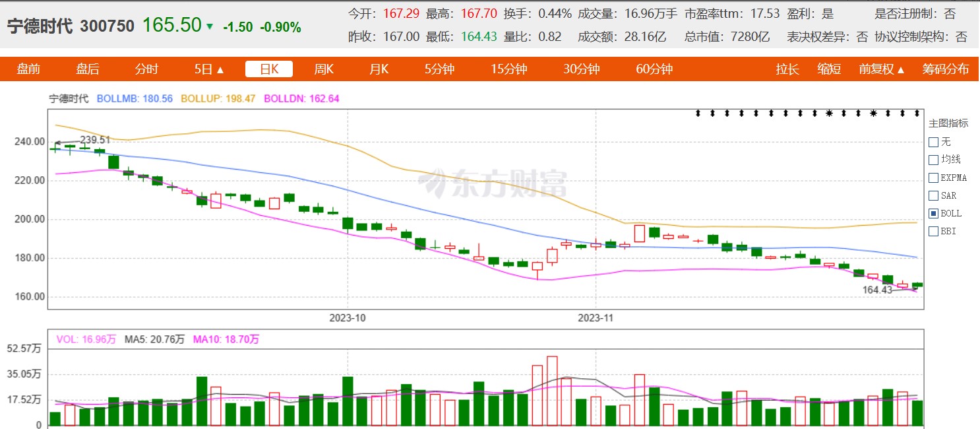Select the BBI indicator checkbox
Screen dimensions: 980x429
[933, 231]
